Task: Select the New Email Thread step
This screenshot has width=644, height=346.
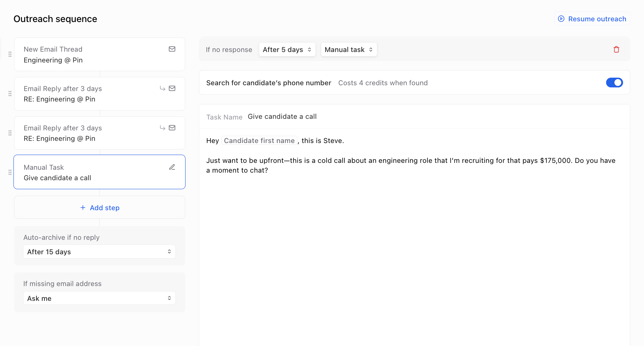Action: 90,55
